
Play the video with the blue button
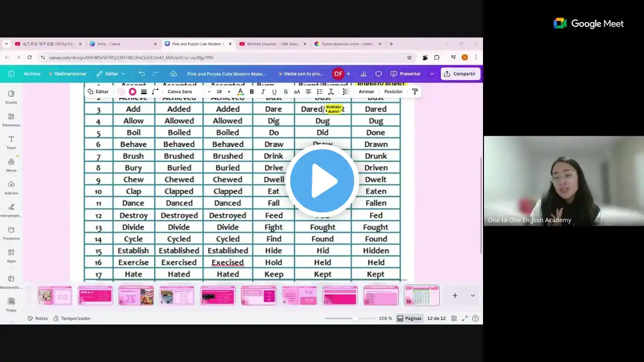[322, 180]
